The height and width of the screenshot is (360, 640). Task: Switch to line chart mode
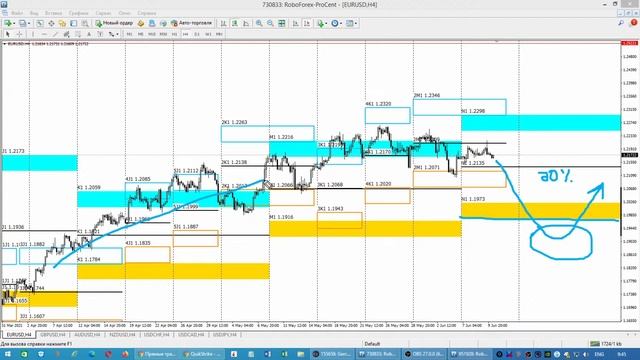click(x=246, y=23)
